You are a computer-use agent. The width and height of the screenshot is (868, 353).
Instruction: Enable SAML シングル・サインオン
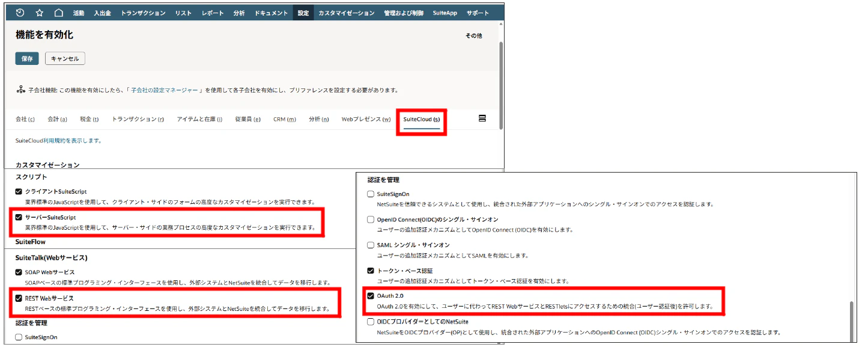click(x=371, y=244)
